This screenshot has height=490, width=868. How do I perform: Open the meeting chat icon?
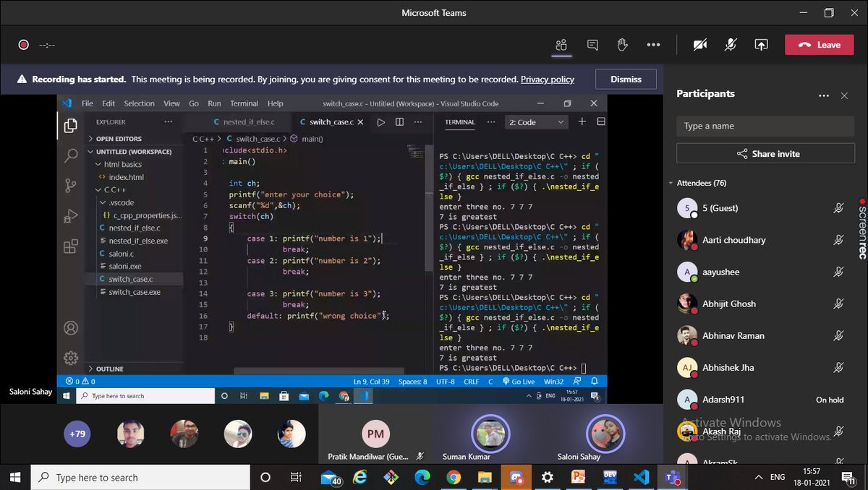click(592, 45)
